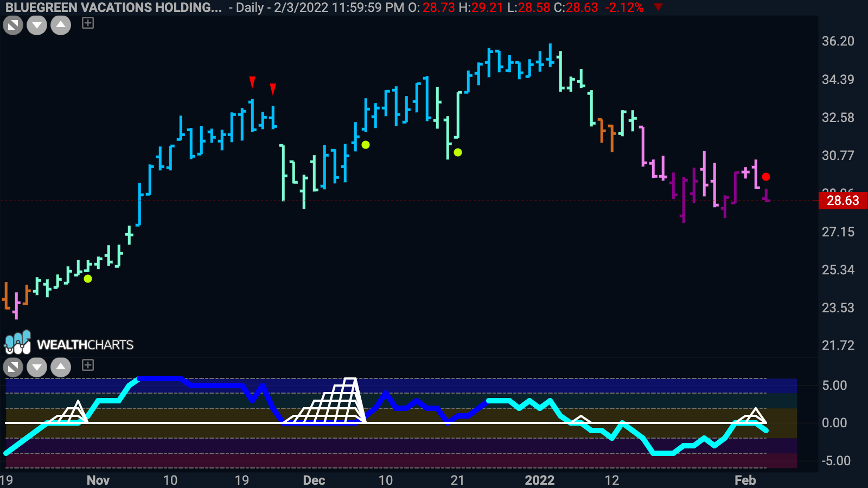Select the yellow signal dot near early November
The width and height of the screenshot is (868, 488).
[88, 279]
